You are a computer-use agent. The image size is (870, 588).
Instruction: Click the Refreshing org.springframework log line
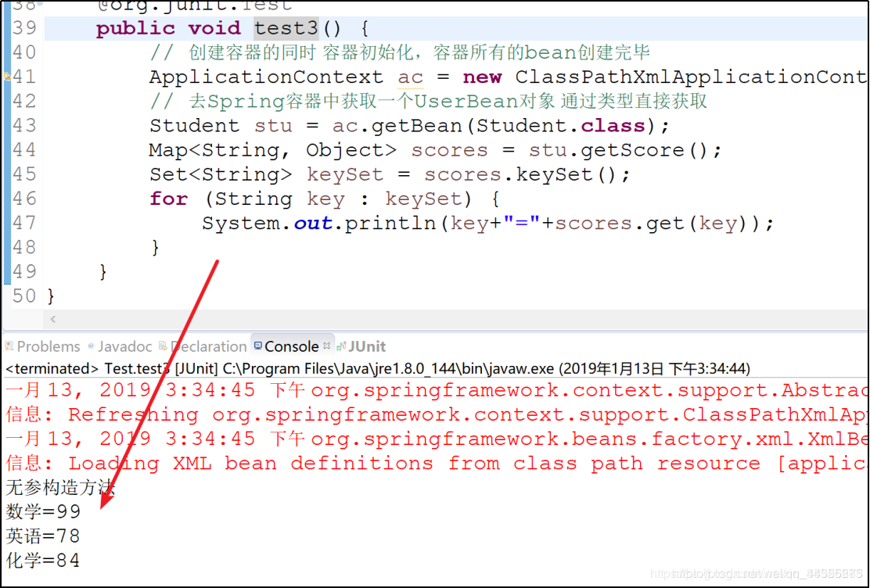[x=436, y=415]
